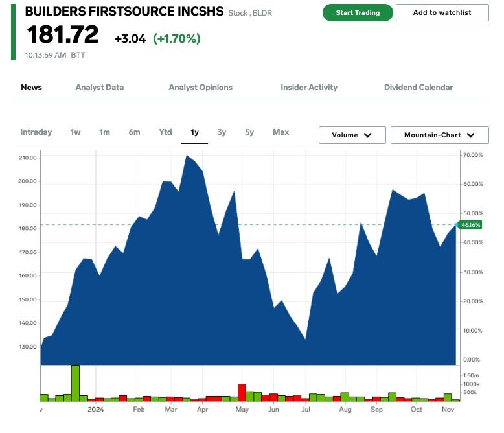Open the Mountain-Chart type dropdown
The image size is (504, 433).
[440, 135]
